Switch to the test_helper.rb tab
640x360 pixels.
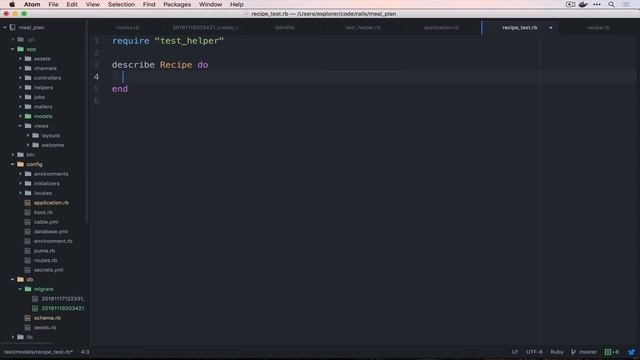pos(363,28)
